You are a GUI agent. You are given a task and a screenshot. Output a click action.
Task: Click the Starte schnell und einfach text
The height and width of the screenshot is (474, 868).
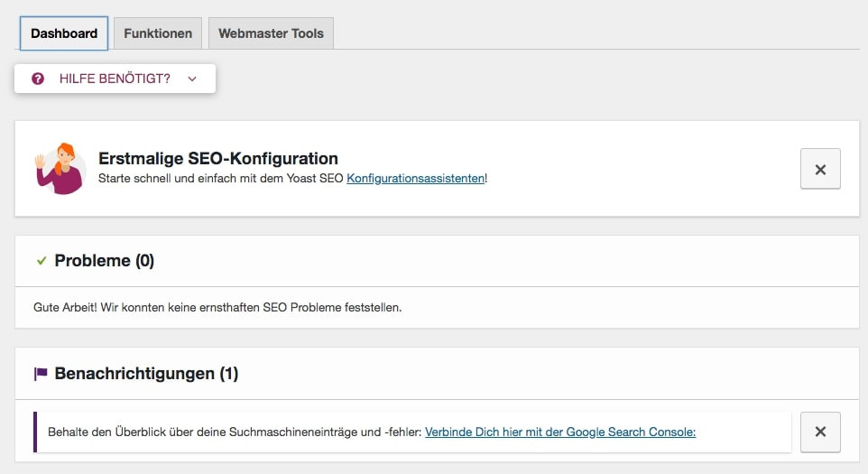pyautogui.click(x=221, y=178)
